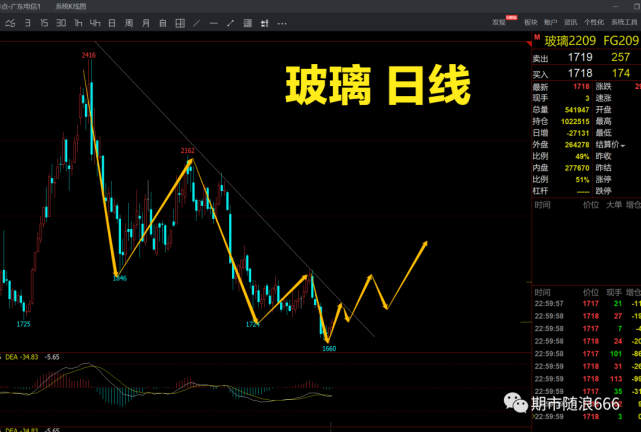Open the 资讯 menu

point(570,22)
